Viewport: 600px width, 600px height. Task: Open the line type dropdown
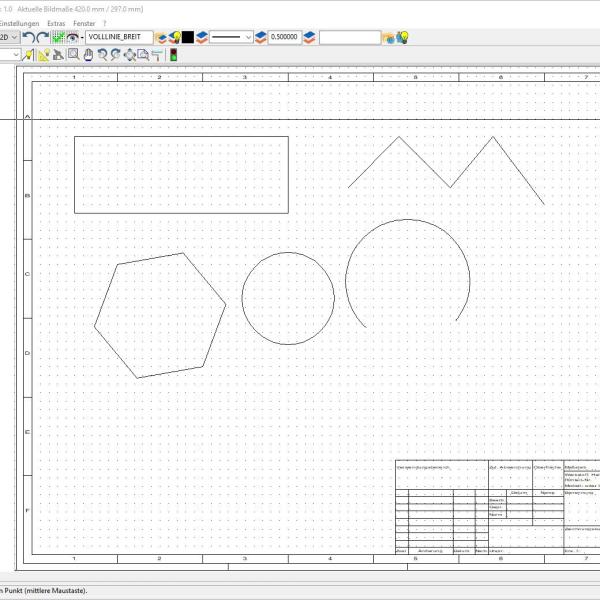pyautogui.click(x=231, y=37)
